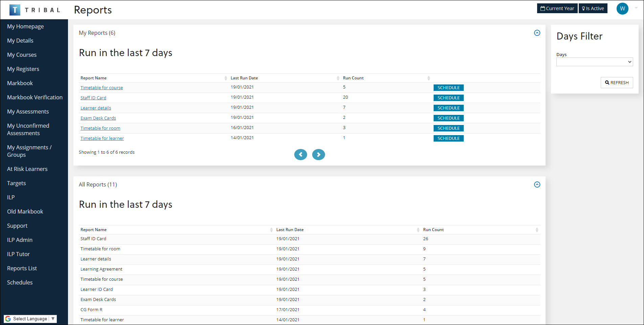This screenshot has height=325, width=644.
Task: Click the lightbulb icon on Is Active
Action: tap(582, 8)
